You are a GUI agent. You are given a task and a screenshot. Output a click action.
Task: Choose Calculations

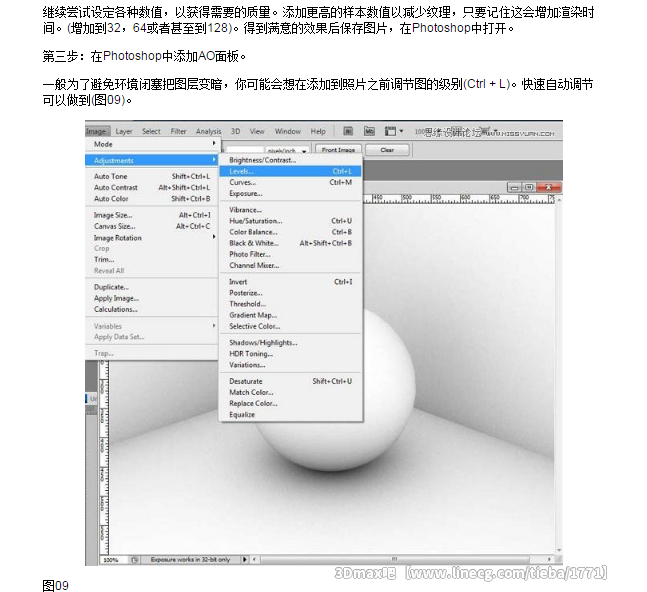(151, 309)
